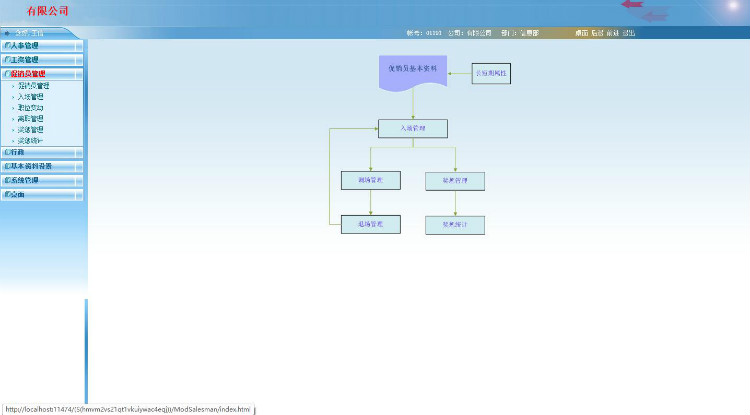The height and width of the screenshot is (415, 750).
Task: Click the 后退 link in the top bar
Action: [x=597, y=33]
